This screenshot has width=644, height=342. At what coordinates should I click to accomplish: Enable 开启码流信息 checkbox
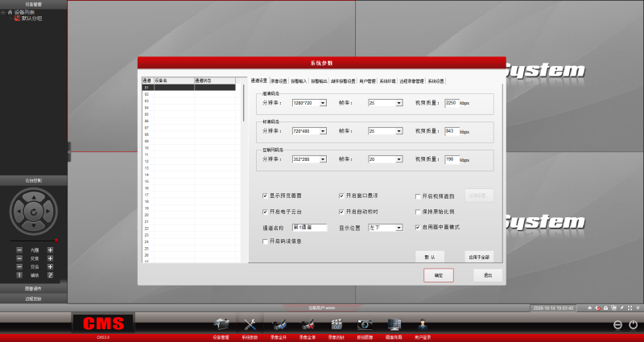click(x=265, y=241)
